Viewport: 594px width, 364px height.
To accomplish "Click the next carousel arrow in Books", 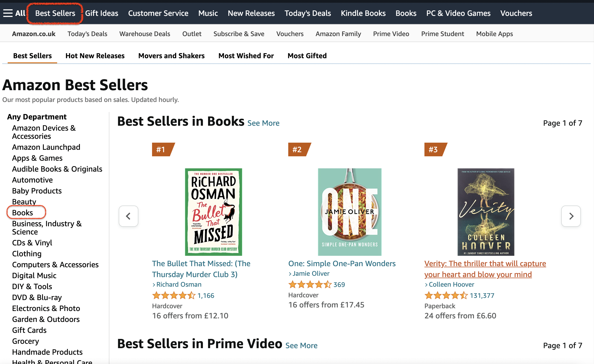I will point(571,216).
